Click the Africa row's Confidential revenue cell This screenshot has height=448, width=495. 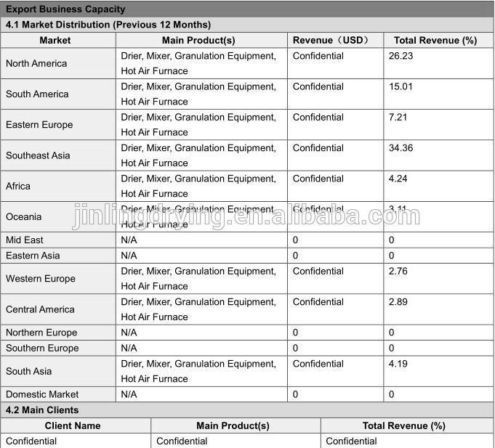coord(318,179)
